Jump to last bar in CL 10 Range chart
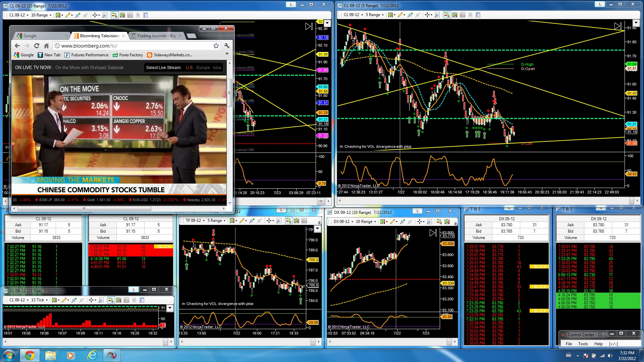 pos(309,26)
